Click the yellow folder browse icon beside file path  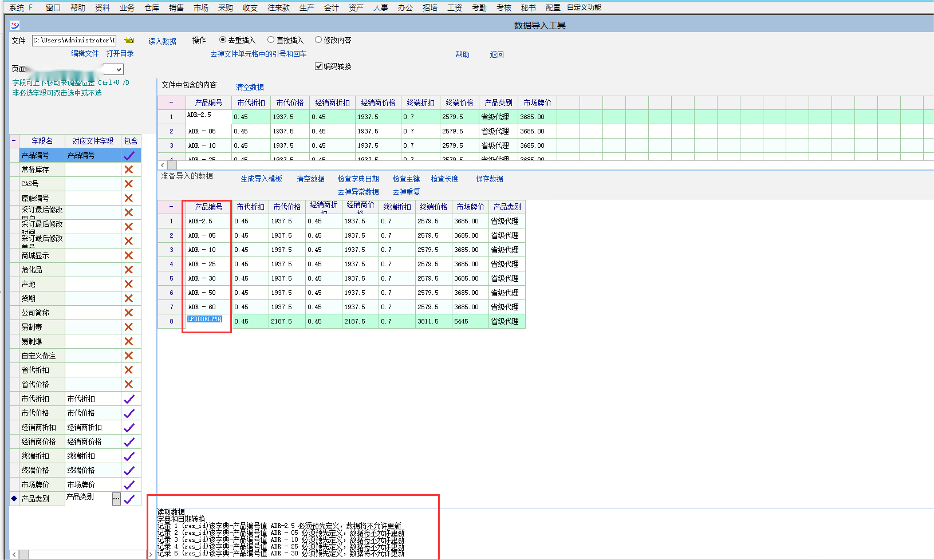tap(129, 41)
